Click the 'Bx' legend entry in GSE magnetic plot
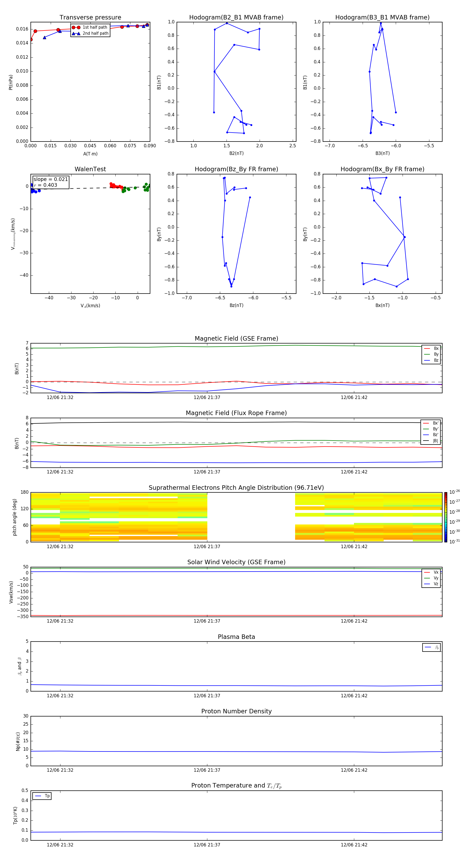The width and height of the screenshot is (473, 868). click(x=431, y=349)
